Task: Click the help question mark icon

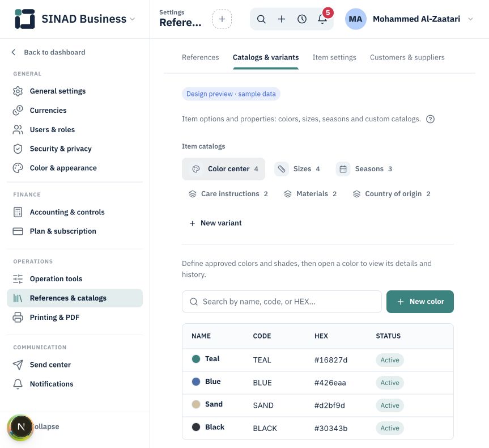Action: 431,119
